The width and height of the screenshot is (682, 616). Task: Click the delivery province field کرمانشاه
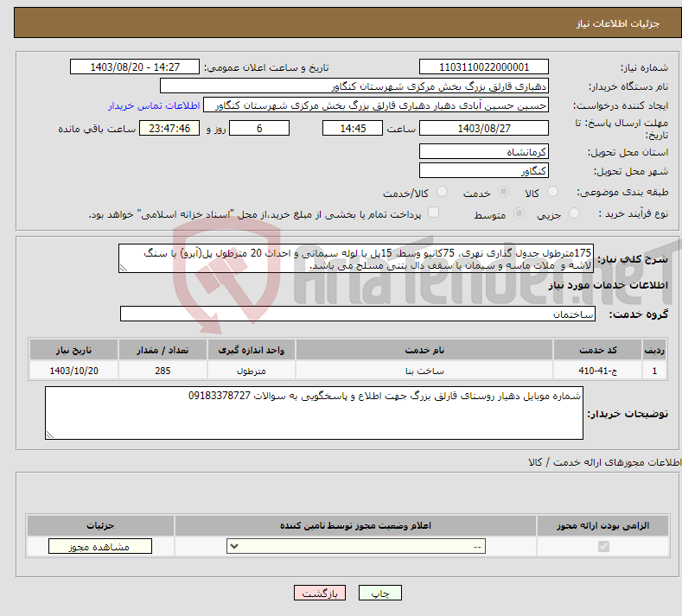484,152
